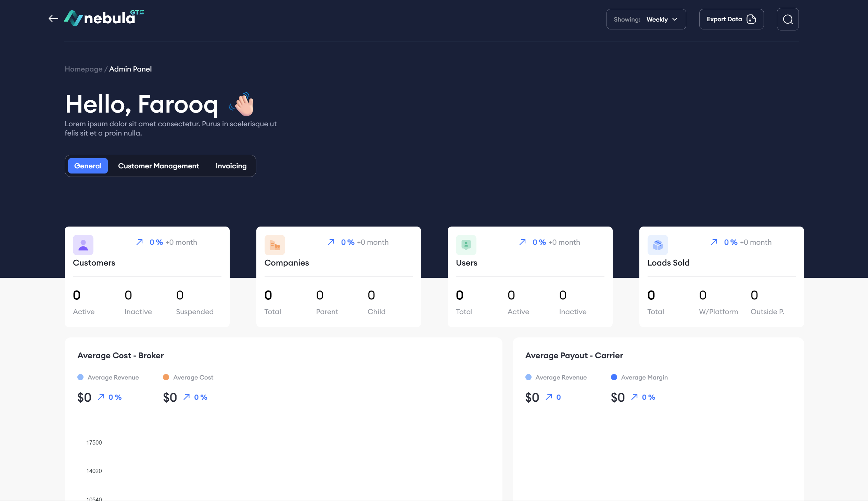
Task: Switch to Customer Management tab
Action: click(x=158, y=166)
